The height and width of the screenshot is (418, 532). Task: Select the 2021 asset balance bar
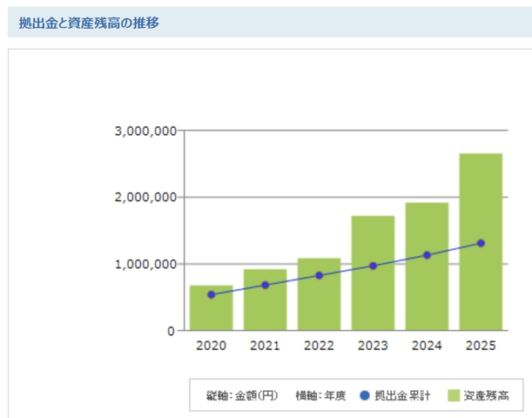(x=266, y=300)
